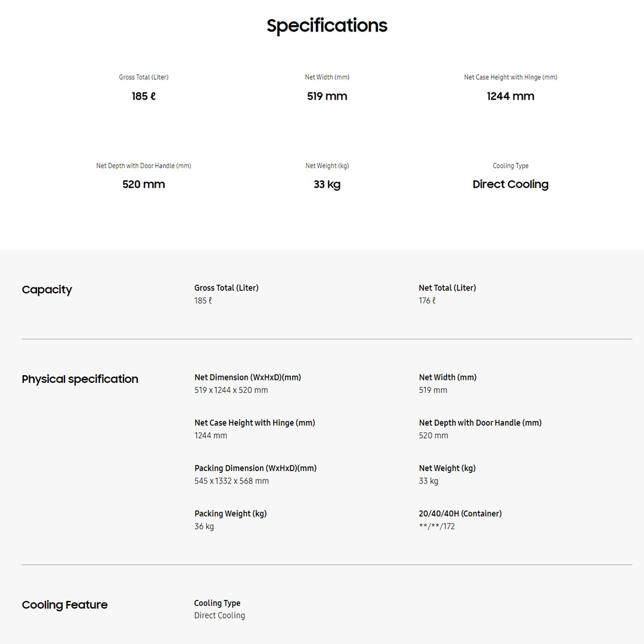Select the Packing Weight (kg) label
644x644 pixels.
click(x=230, y=513)
